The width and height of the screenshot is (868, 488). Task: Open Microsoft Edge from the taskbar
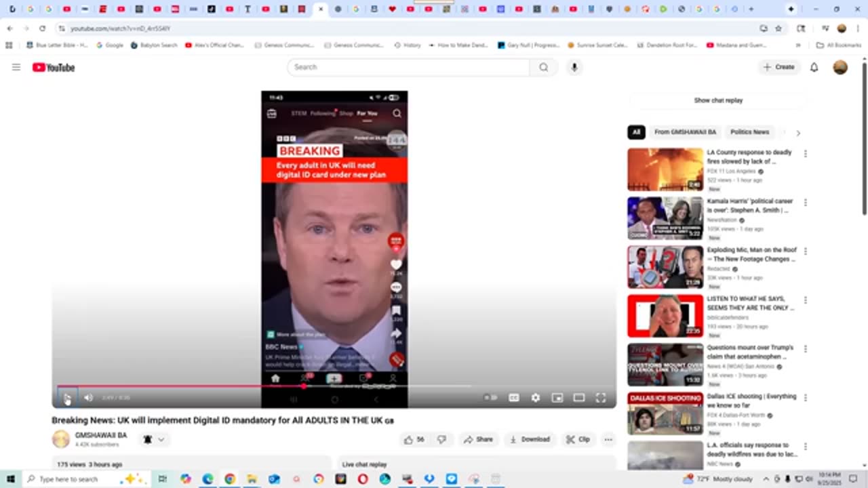[x=208, y=479]
